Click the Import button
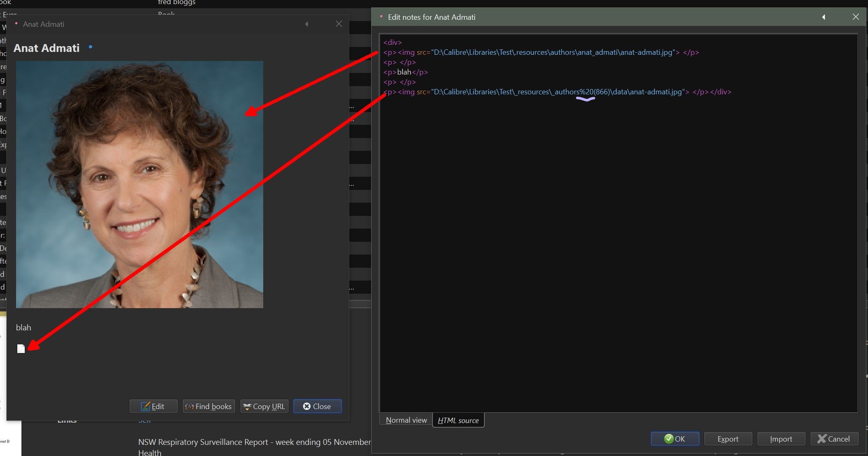Screen dimensions: 868x456 coord(781,439)
